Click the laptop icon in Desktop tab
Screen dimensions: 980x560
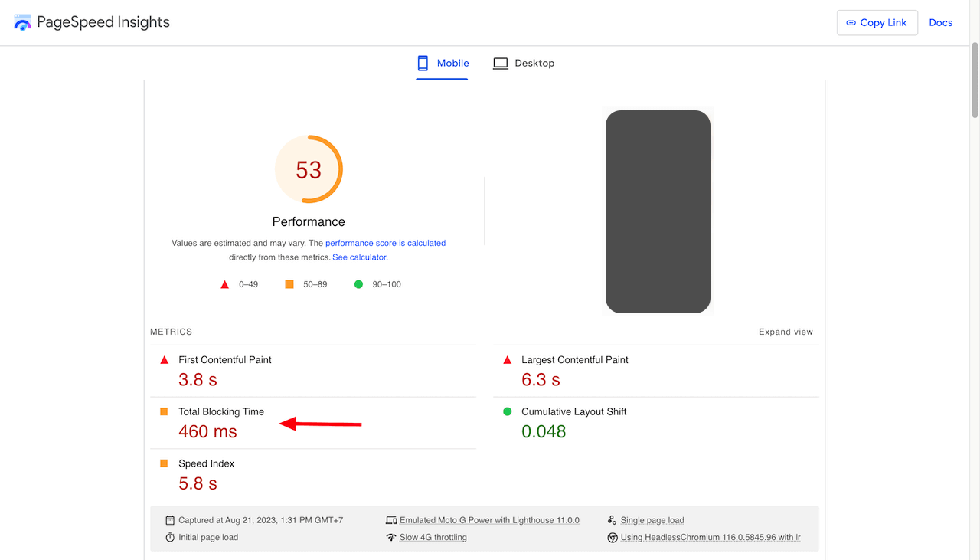click(501, 63)
